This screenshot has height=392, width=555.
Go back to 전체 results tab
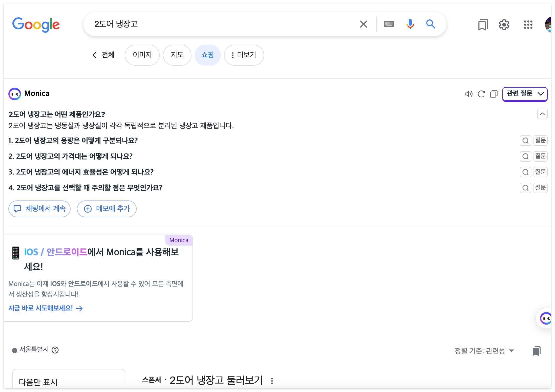pyautogui.click(x=103, y=55)
